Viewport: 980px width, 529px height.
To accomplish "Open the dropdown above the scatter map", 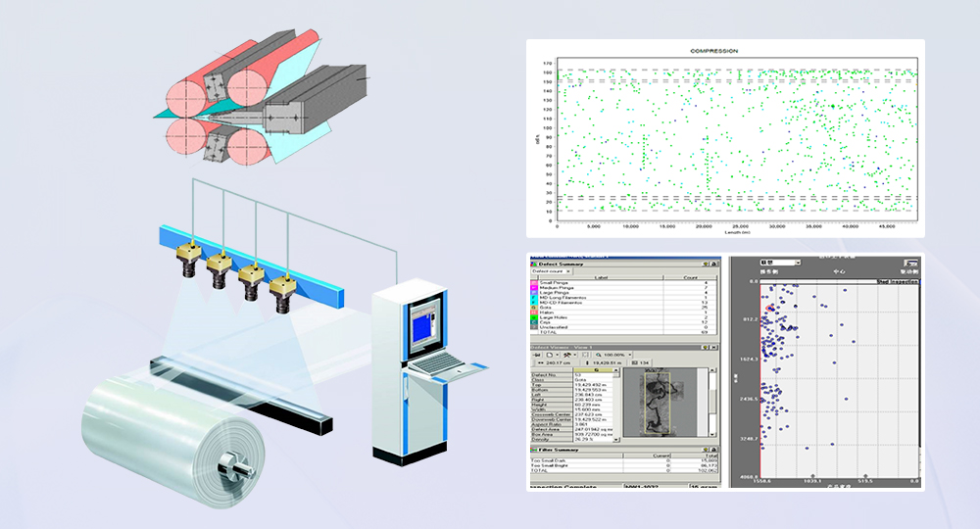I will click(x=798, y=263).
